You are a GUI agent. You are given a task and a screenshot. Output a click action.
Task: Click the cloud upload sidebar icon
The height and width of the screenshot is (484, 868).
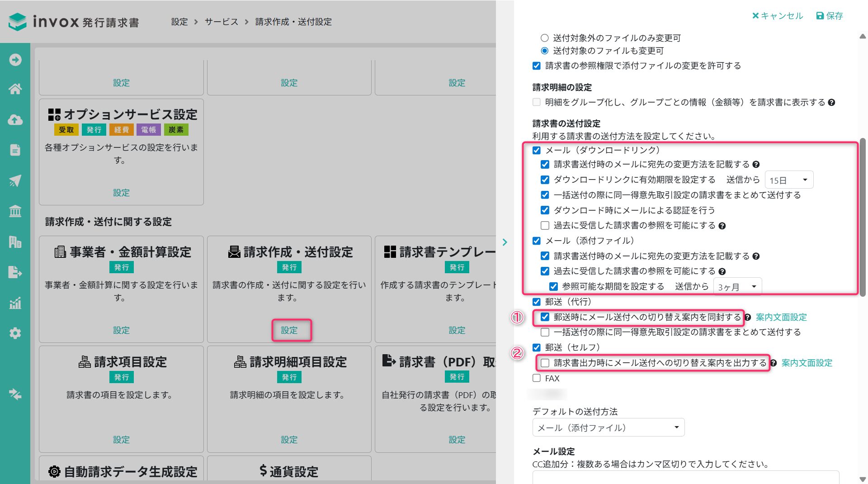[15, 120]
